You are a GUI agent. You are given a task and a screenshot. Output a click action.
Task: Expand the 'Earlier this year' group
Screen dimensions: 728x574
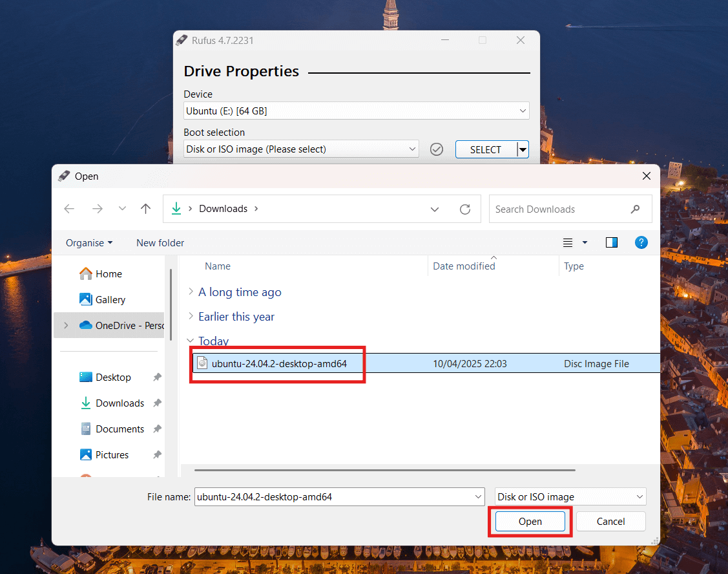click(191, 316)
